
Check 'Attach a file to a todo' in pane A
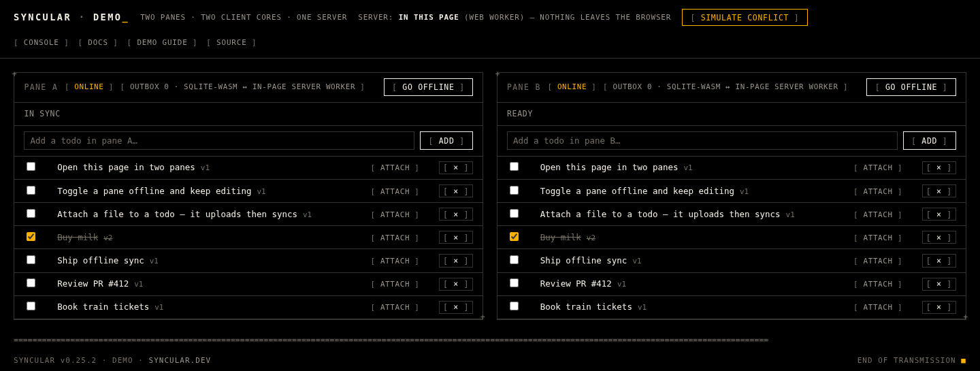(x=31, y=214)
